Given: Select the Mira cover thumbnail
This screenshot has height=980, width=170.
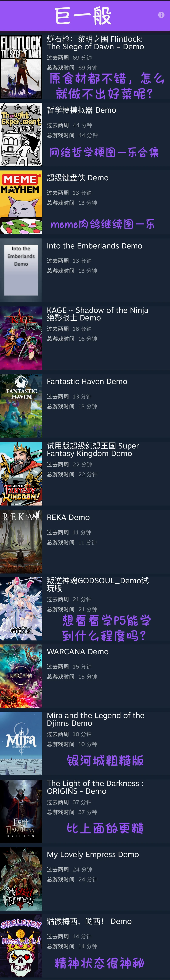Looking at the screenshot, I should [21, 744].
